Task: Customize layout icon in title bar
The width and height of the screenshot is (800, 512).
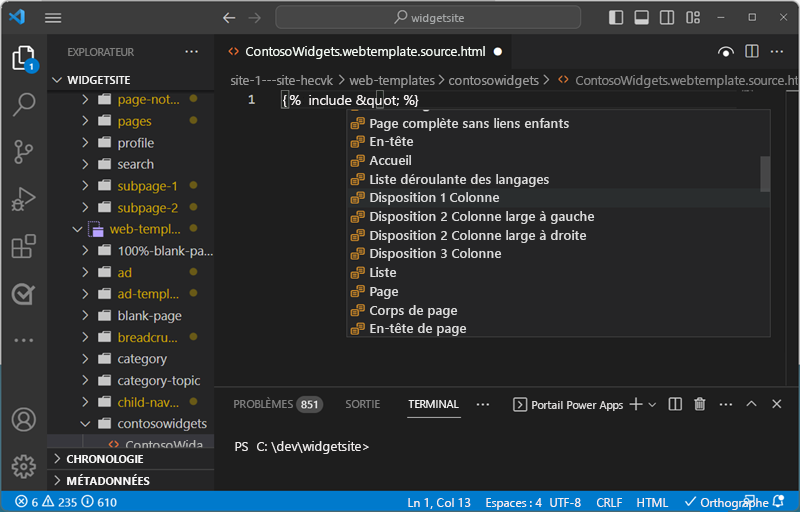Action: (x=693, y=18)
